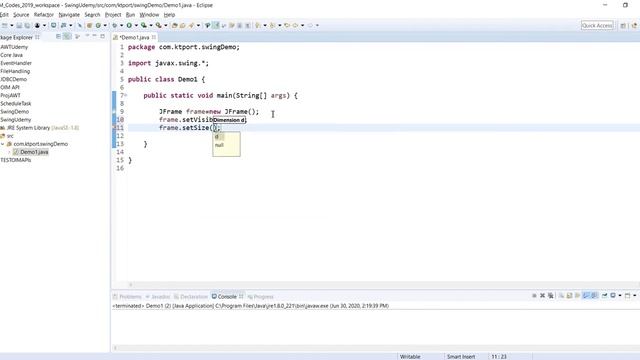Click the Quick Access field
Viewport: 640px width, 360px height.
[597, 25]
